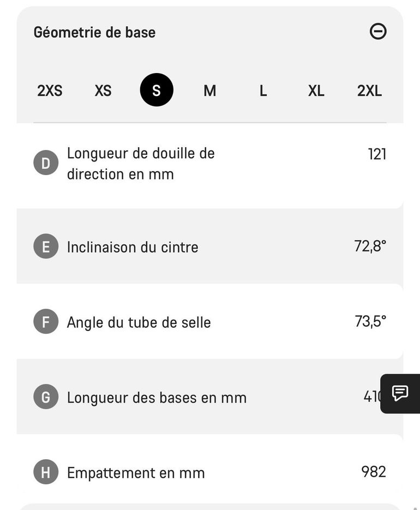
Task: Open the chat support widget
Action: (x=400, y=394)
